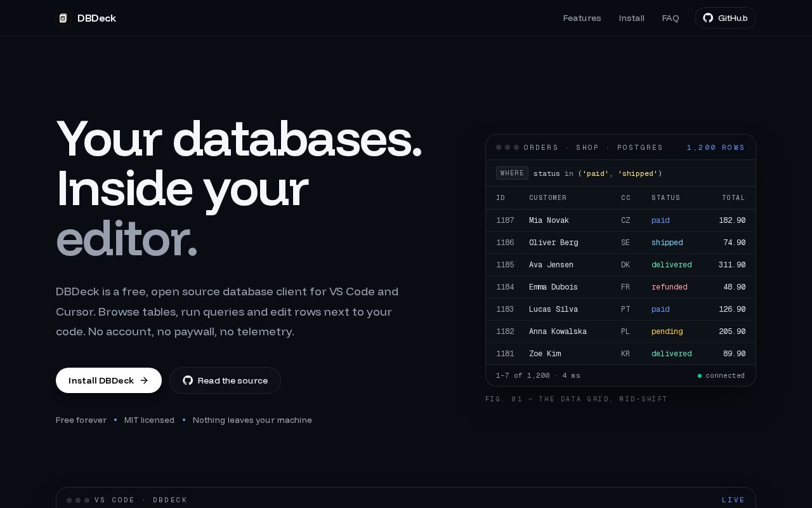
Task: Click the customer cell 'Ava Jensen'
Action: (x=551, y=265)
